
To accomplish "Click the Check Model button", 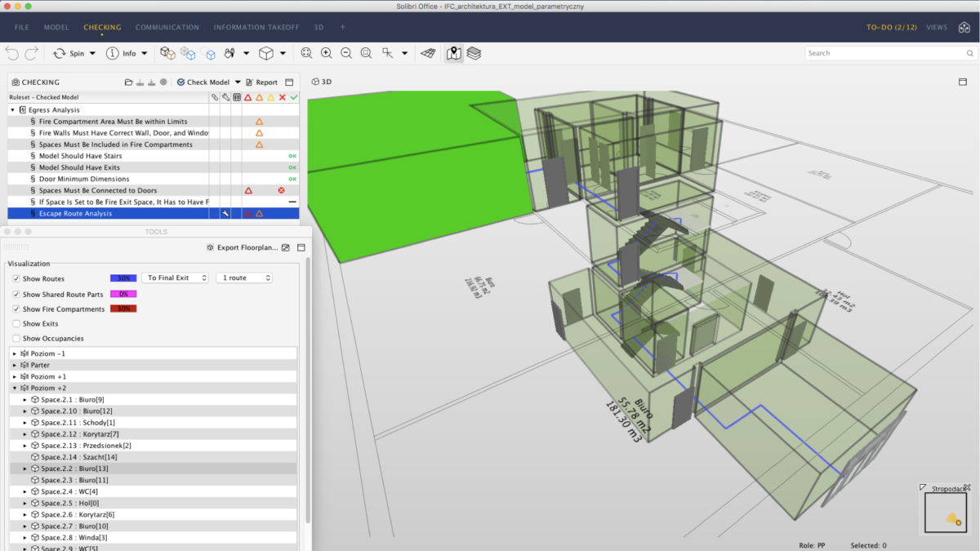I will 203,82.
